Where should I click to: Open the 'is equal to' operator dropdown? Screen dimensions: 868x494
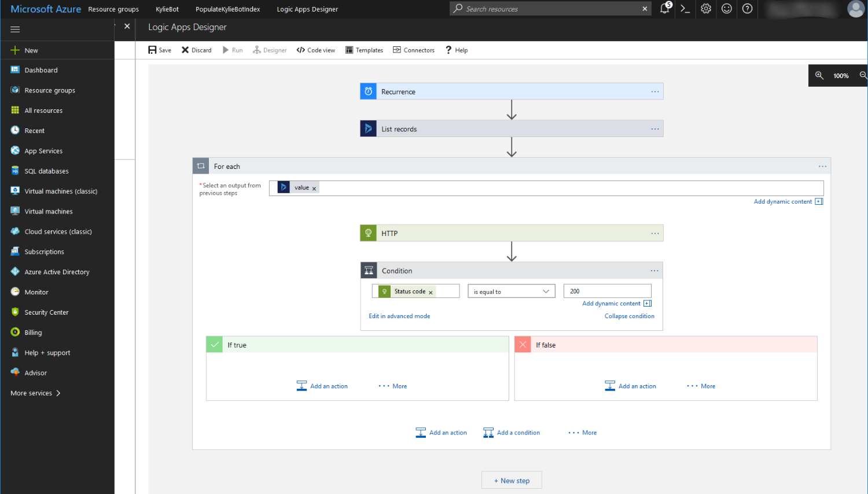[x=512, y=292]
